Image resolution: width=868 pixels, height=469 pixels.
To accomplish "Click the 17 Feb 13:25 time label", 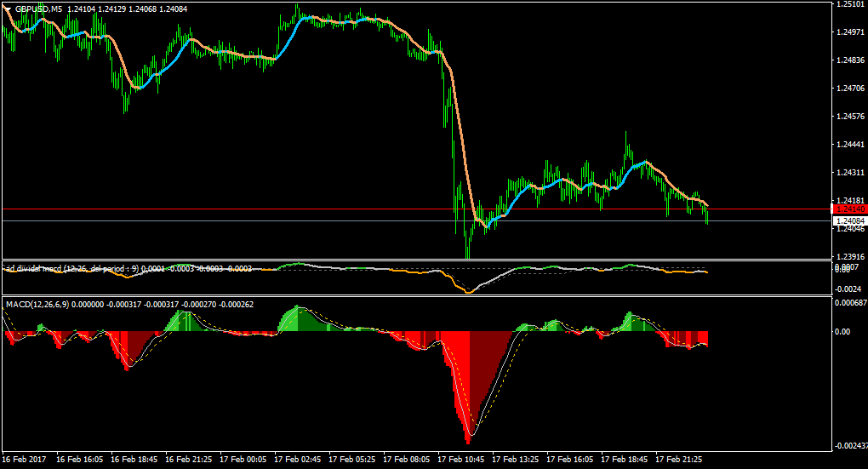I will 516,460.
